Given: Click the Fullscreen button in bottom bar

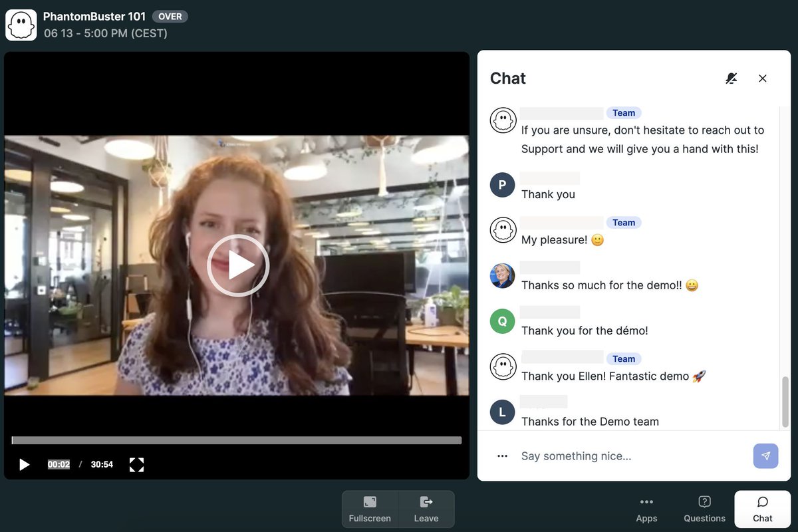Looking at the screenshot, I should (370, 509).
